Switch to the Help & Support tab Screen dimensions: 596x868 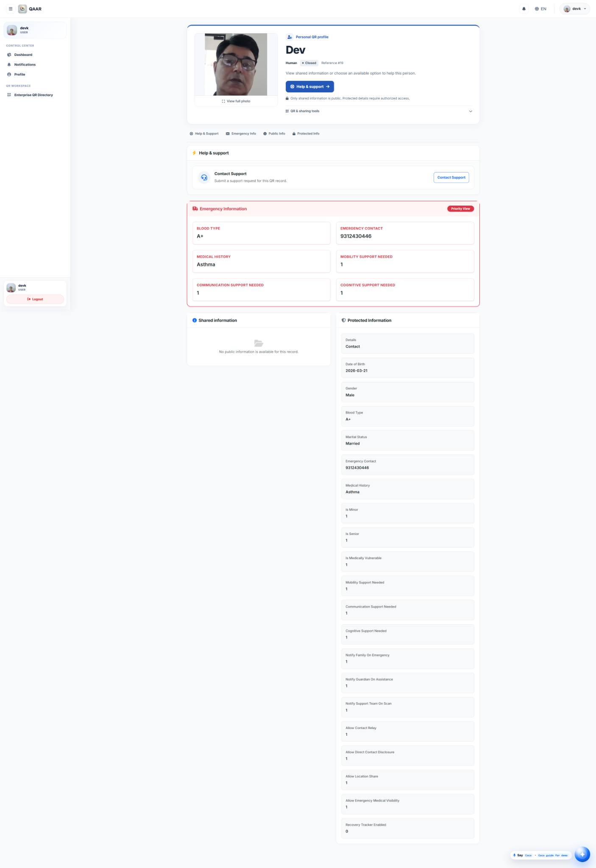(204, 134)
